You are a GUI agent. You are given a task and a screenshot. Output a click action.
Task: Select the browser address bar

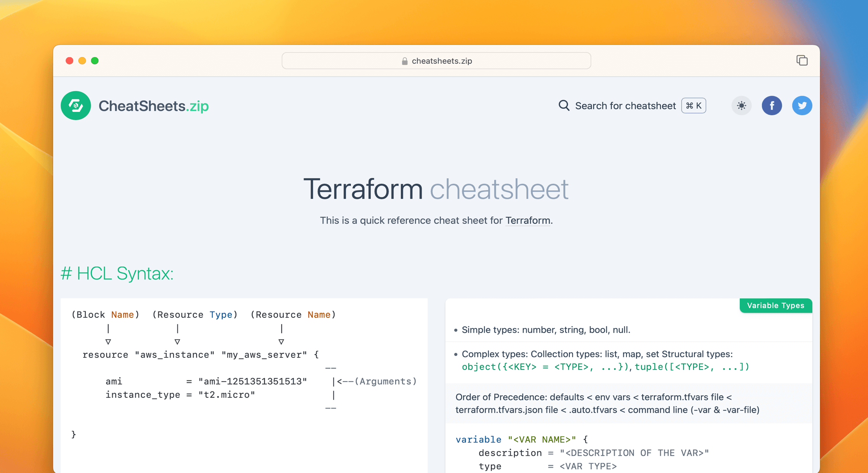tap(436, 61)
